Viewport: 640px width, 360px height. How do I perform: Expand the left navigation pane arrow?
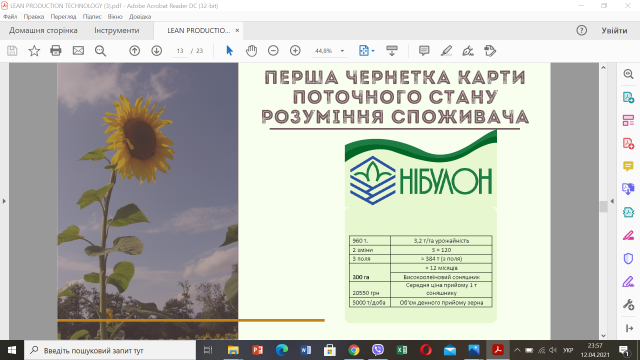4,201
